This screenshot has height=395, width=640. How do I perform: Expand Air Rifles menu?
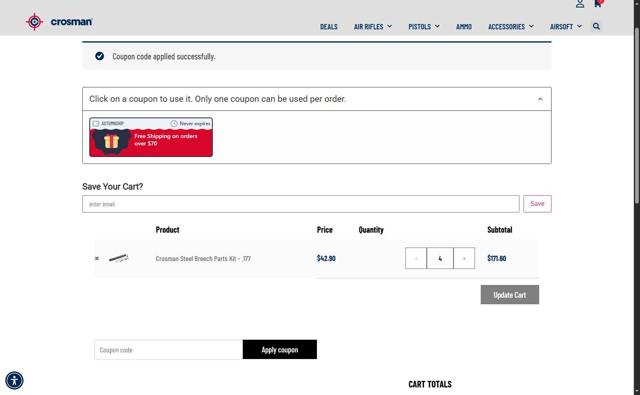point(373,27)
